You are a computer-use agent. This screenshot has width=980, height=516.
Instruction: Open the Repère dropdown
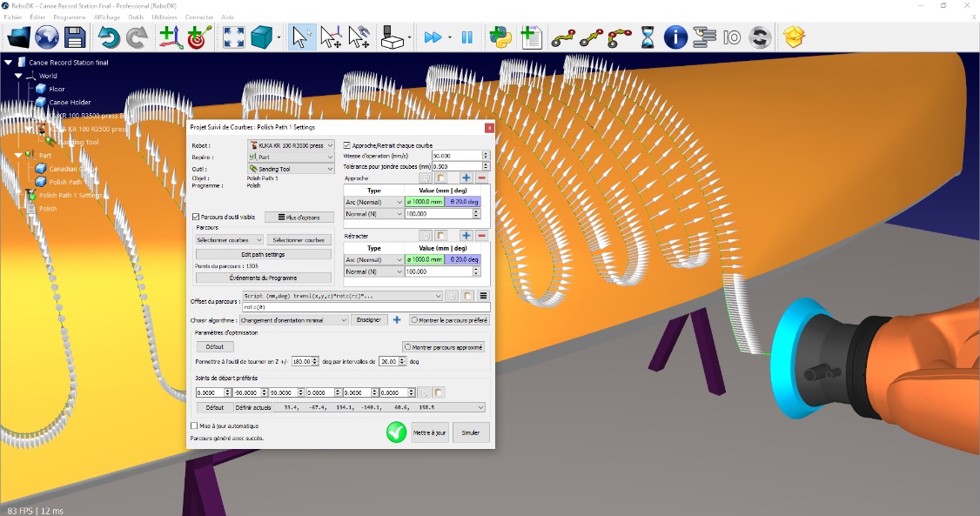click(x=291, y=157)
